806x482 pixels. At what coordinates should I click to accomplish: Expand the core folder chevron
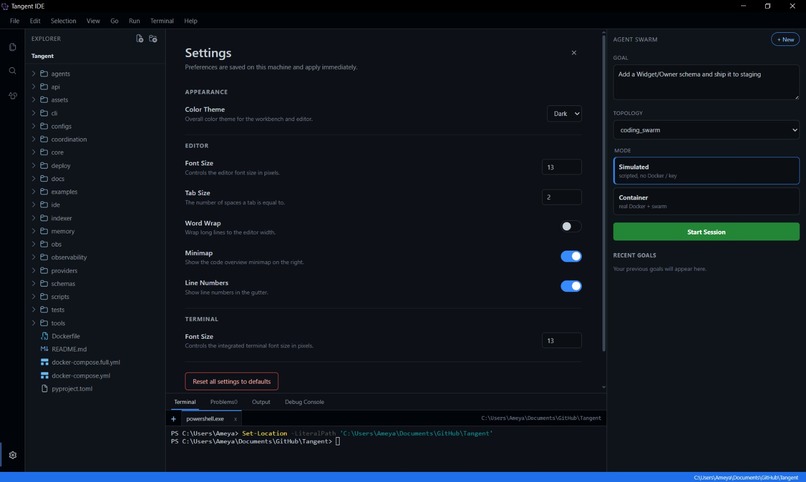tap(33, 152)
